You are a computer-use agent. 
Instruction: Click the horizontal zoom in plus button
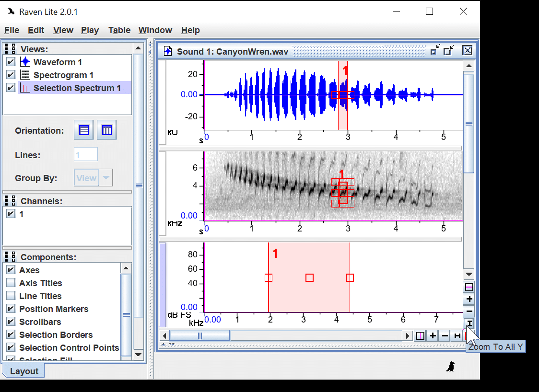(433, 336)
